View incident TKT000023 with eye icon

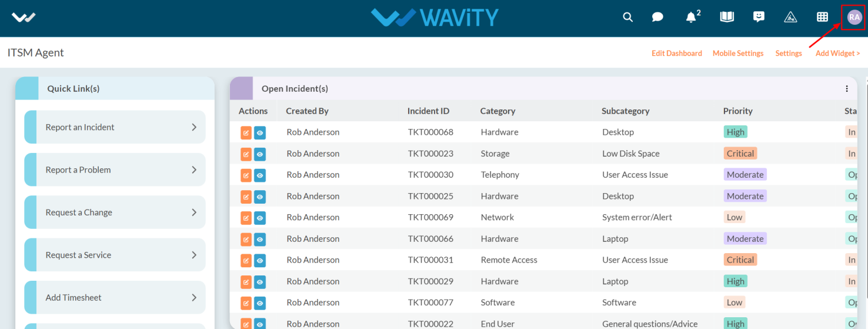pos(260,154)
